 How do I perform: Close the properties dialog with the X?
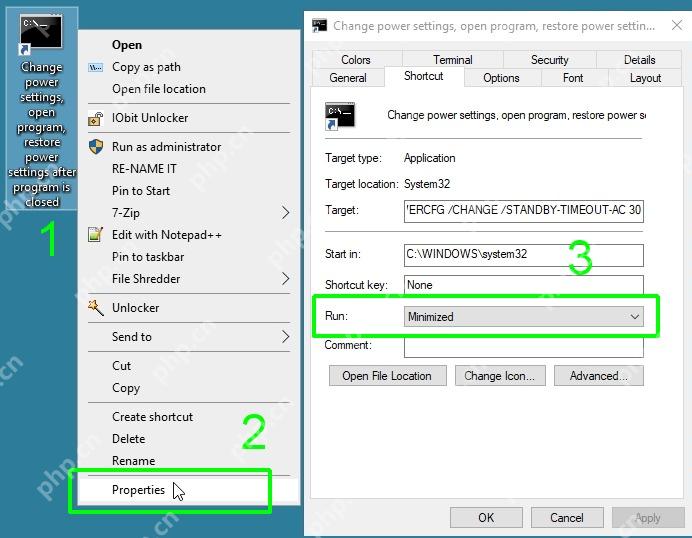pos(677,25)
